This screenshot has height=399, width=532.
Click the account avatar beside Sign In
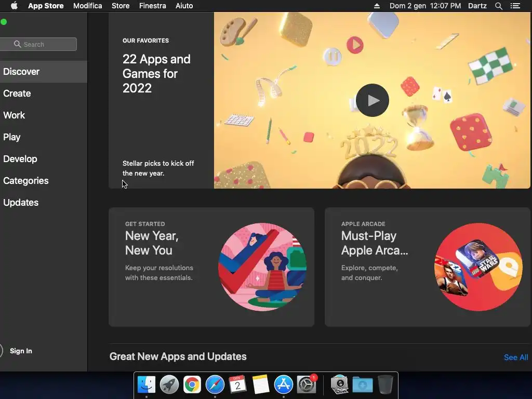pyautogui.click(x=1, y=351)
